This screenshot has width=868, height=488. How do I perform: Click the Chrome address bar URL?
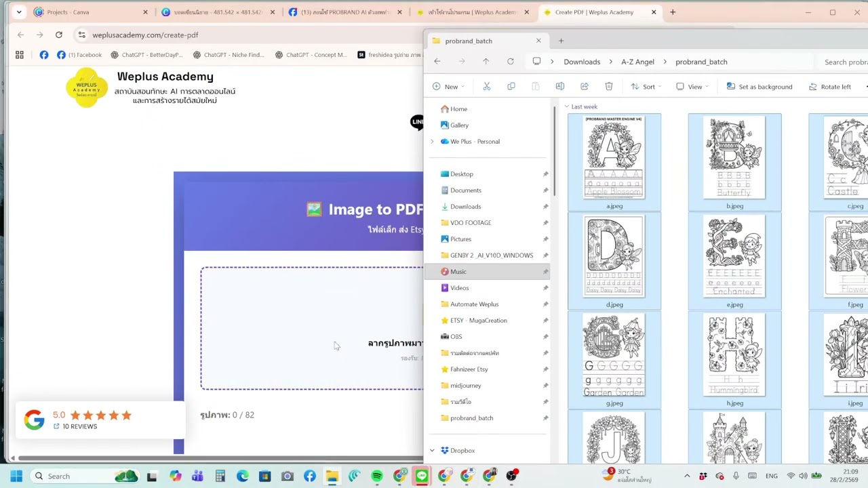click(145, 35)
